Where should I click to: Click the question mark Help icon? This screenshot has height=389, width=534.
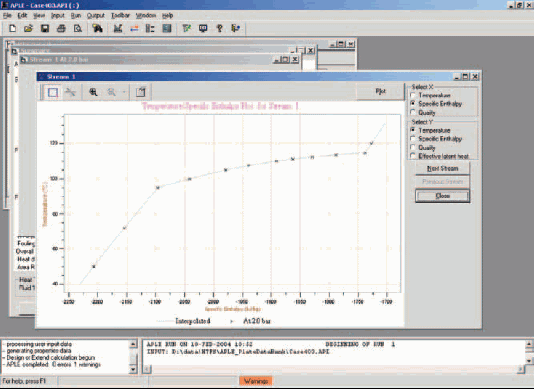pyautogui.click(x=220, y=28)
